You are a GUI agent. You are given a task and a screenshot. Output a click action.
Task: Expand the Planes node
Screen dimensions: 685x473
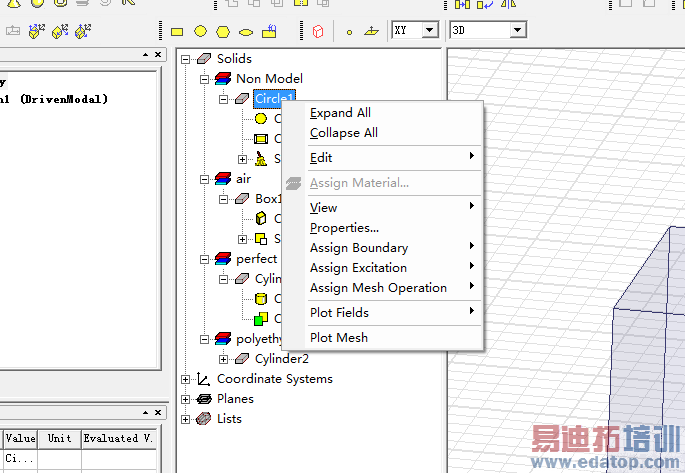[185, 399]
